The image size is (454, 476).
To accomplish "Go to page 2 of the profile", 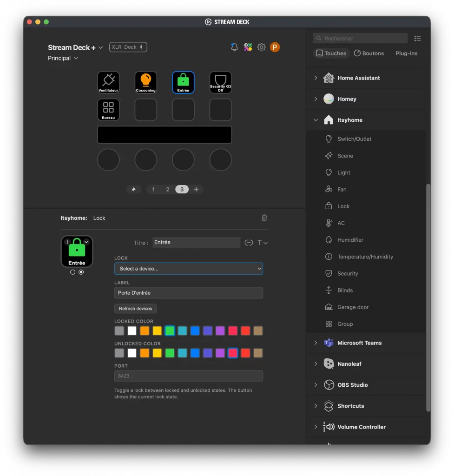I will point(168,189).
